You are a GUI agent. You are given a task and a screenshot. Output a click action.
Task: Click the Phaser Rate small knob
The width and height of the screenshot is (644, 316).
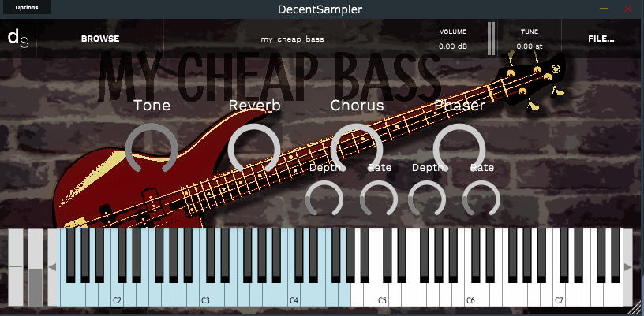481,199
